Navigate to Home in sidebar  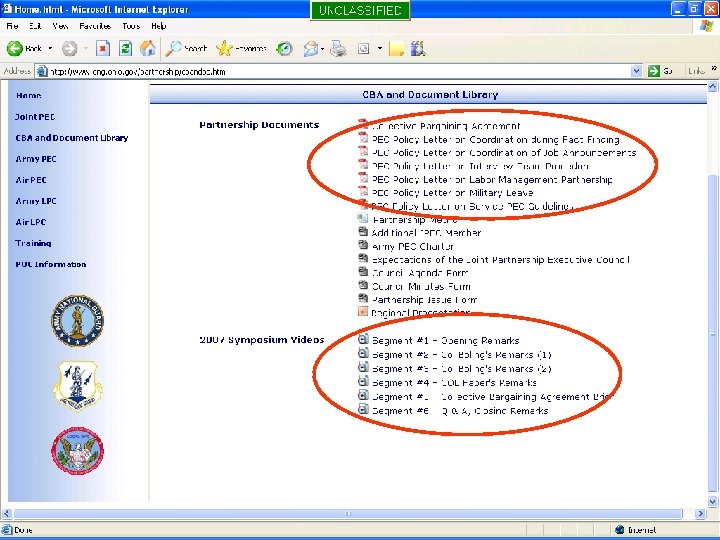point(28,96)
